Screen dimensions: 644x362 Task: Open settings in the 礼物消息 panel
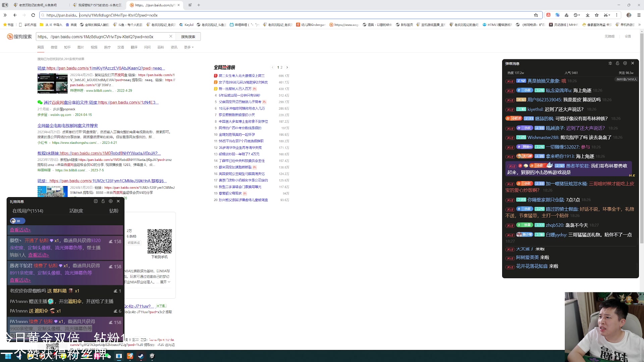click(111, 201)
